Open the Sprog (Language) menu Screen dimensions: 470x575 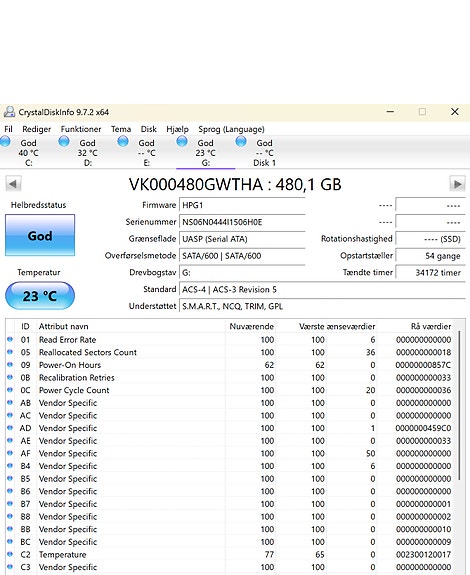coord(231,129)
